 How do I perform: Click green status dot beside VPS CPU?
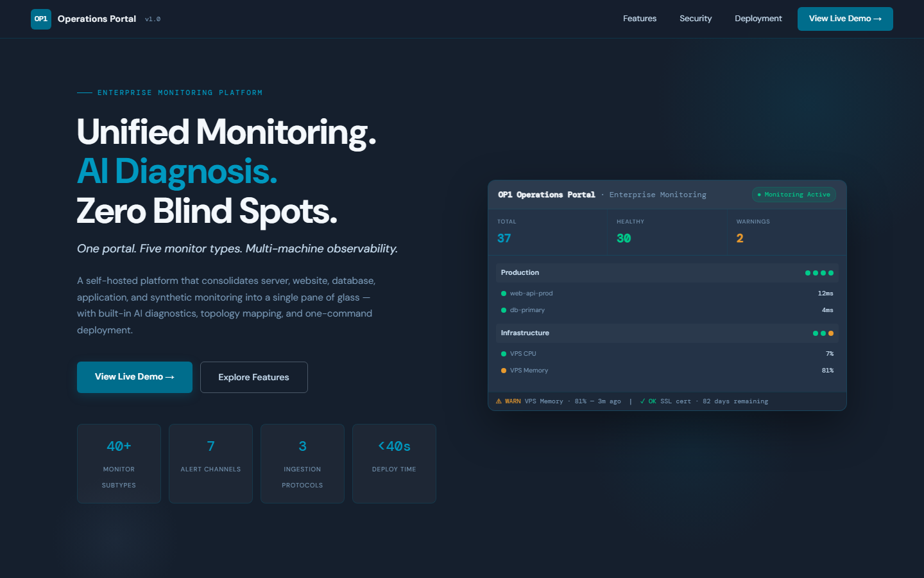click(504, 354)
